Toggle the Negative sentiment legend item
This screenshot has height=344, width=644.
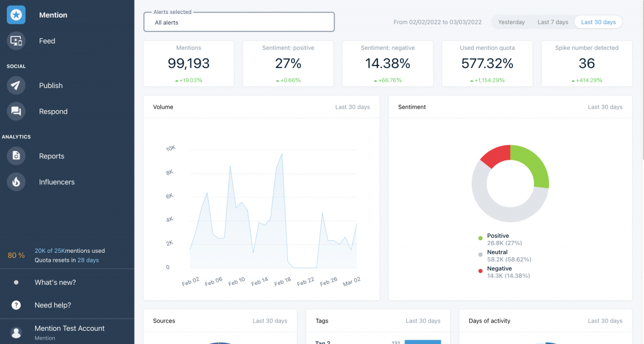(499, 269)
